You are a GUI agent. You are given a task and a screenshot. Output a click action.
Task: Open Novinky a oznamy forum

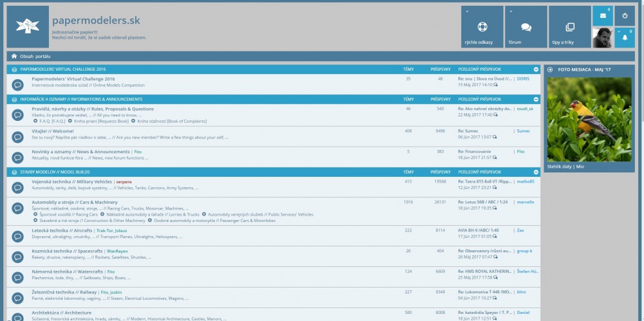click(80, 151)
